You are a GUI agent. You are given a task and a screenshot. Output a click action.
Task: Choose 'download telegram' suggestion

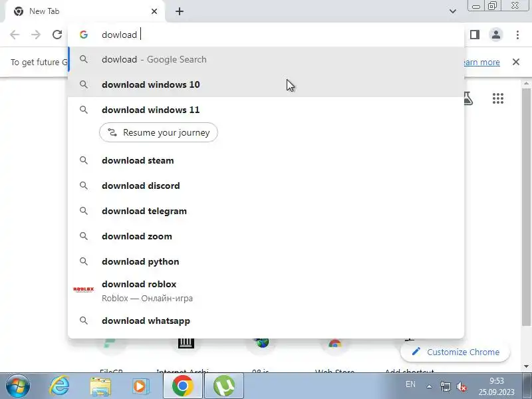pos(266,211)
